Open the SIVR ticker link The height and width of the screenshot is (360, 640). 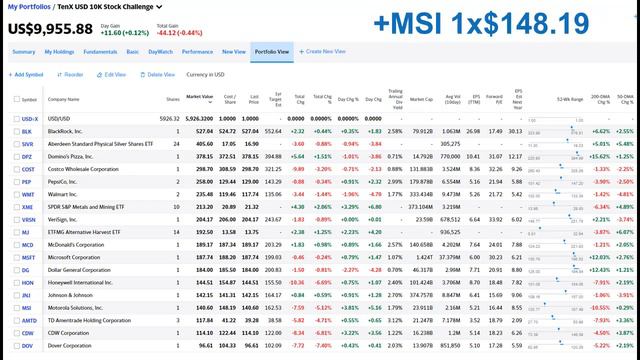tap(27, 144)
